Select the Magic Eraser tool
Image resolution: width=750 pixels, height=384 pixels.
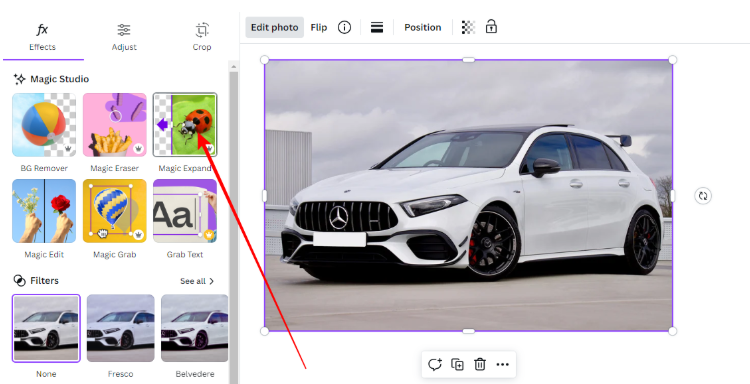(115, 125)
